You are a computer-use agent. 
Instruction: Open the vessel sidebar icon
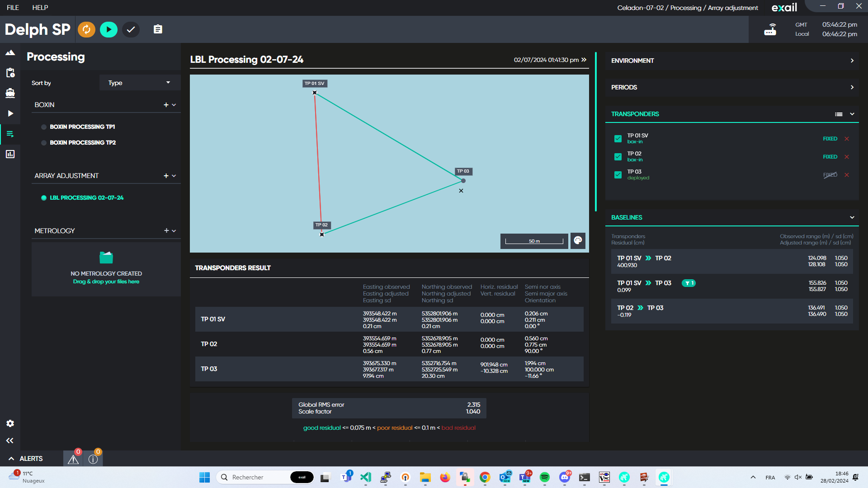point(10,93)
